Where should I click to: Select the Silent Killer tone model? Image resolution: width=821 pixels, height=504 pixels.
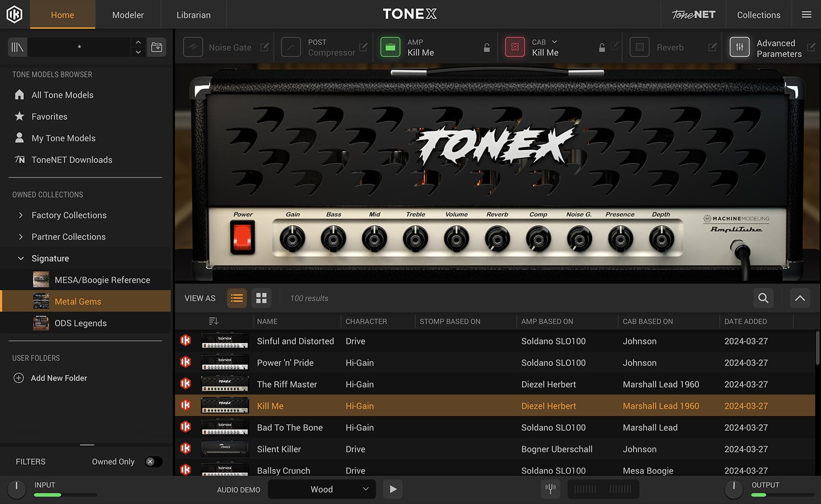tap(278, 449)
